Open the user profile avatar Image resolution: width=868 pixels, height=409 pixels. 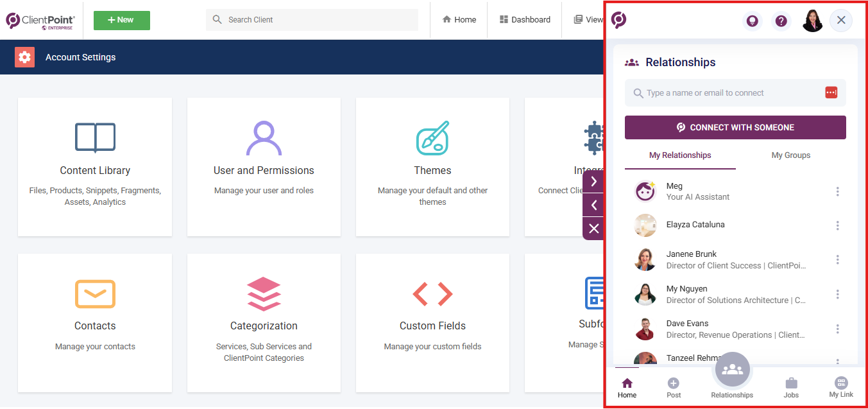(812, 21)
